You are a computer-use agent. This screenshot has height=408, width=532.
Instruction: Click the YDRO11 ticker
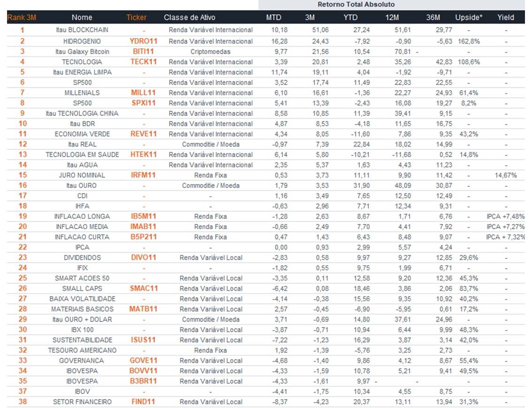pyautogui.click(x=144, y=41)
